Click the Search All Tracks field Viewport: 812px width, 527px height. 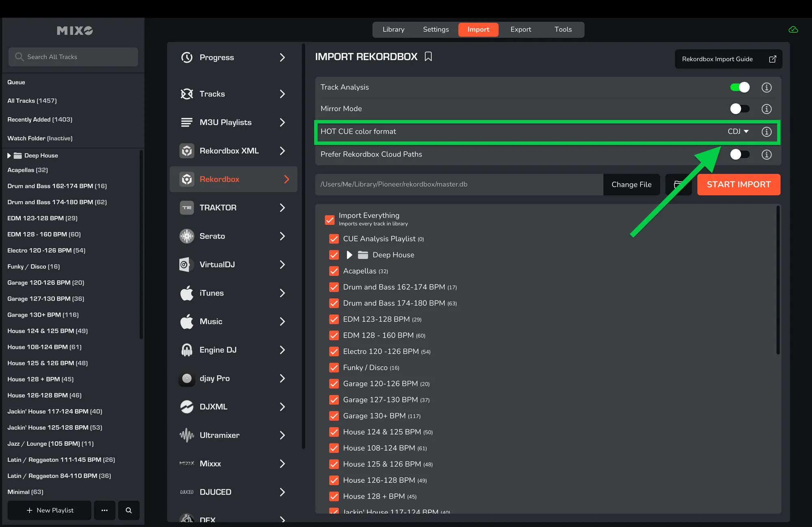[x=73, y=57]
